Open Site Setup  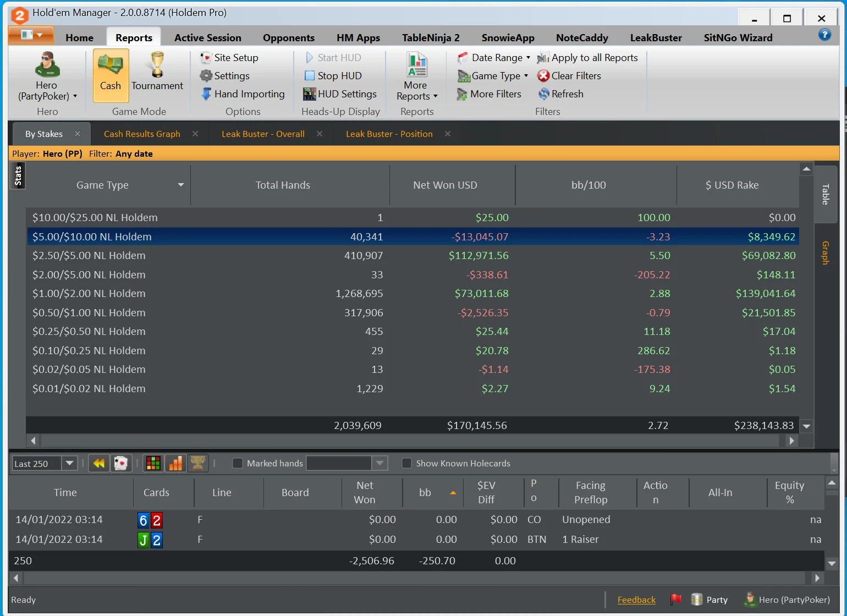229,58
